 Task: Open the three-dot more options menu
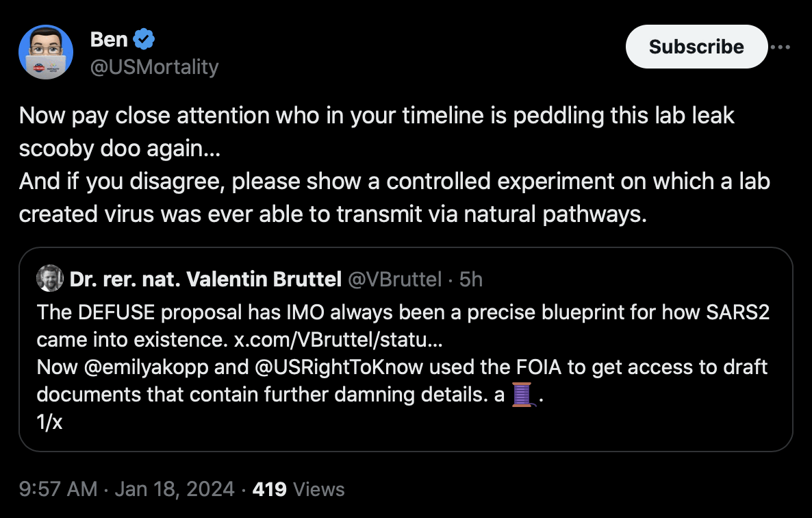(x=781, y=47)
